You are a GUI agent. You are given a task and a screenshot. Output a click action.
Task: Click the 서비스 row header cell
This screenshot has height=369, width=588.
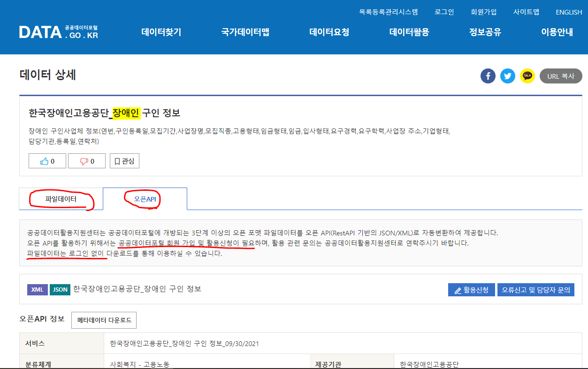(x=61, y=343)
